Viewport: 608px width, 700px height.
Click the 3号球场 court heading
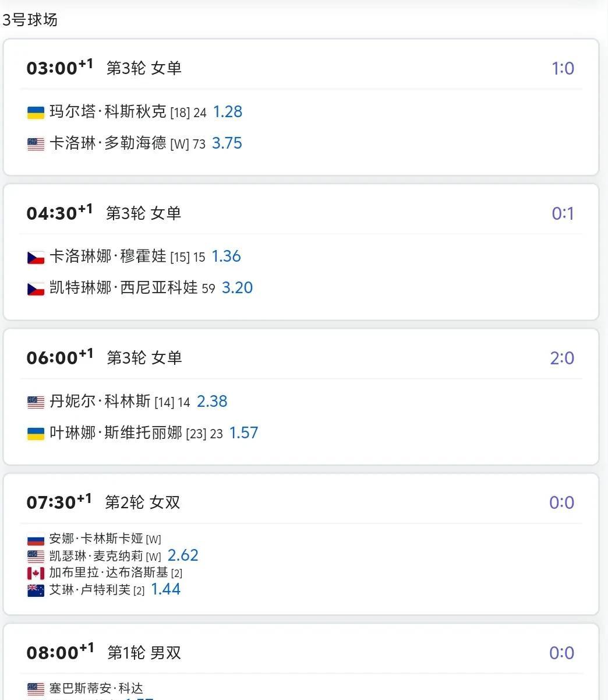30,20
